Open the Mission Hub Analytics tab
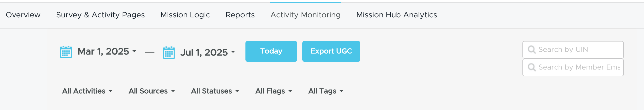Image resolution: width=644 pixels, height=110 pixels. click(397, 15)
